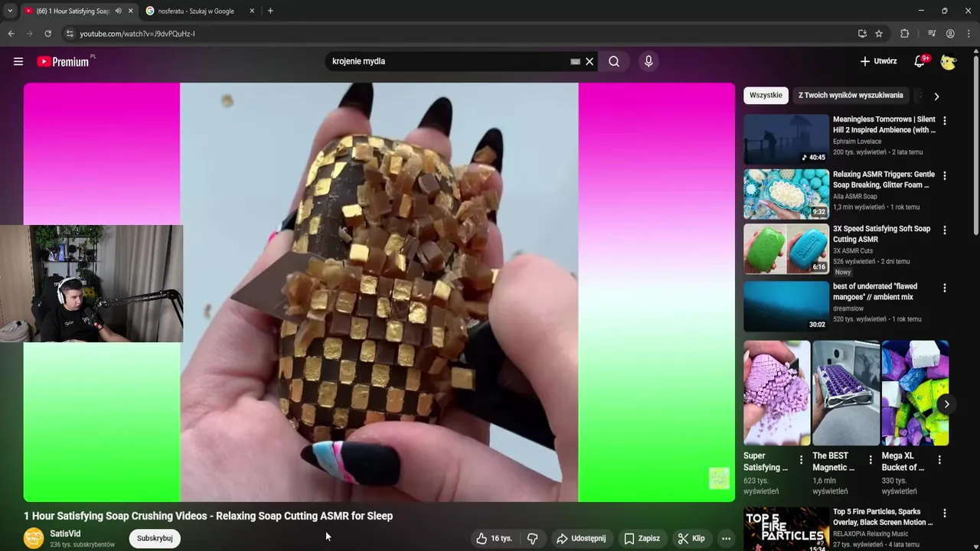Open Relaxing ASMR Triggers video title
Viewport: 980px width, 551px height.
click(x=884, y=180)
